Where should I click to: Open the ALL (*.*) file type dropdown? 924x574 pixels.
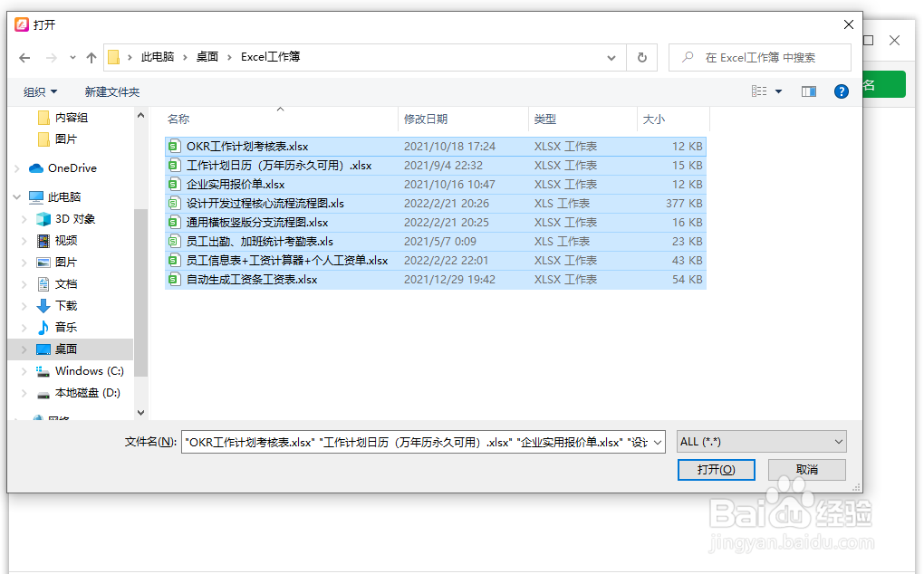tap(760, 441)
